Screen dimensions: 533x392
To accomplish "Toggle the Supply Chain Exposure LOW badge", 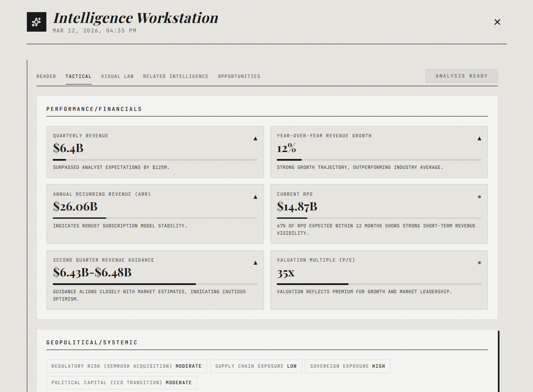I will tap(256, 366).
